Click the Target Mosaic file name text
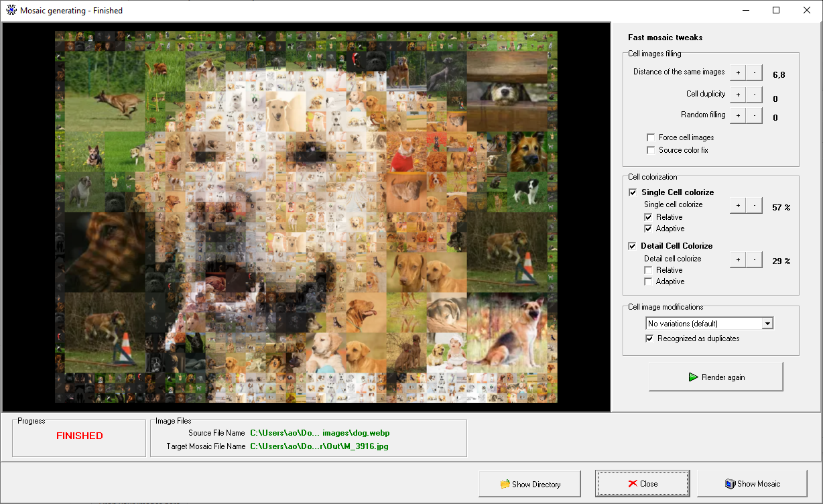Image resolution: width=823 pixels, height=504 pixels. coord(322,446)
